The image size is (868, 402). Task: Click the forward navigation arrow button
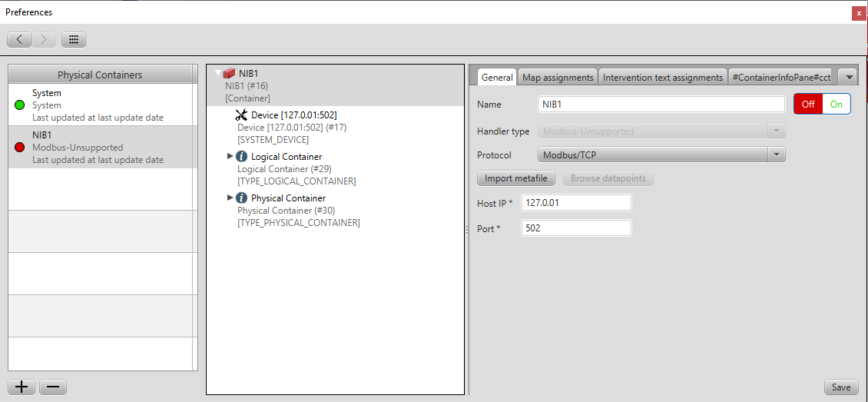(44, 39)
